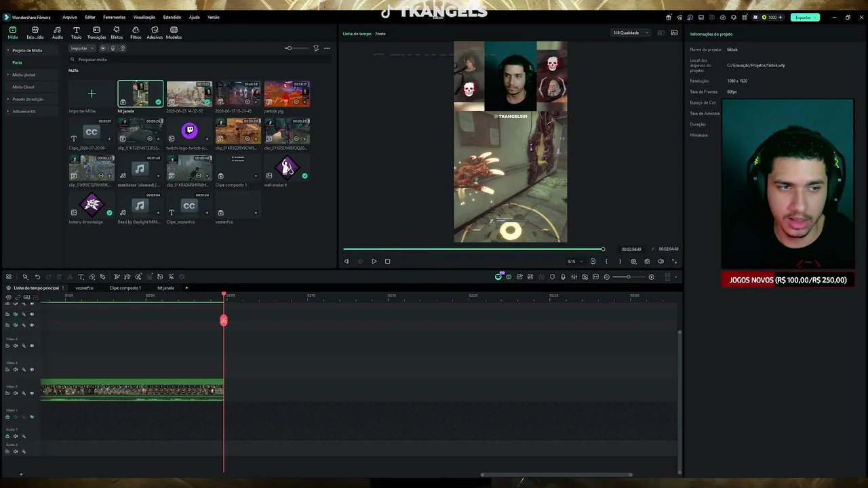868x488 pixels.
Task: Open the 1/4 Qualidade preview dropdown
Action: [631, 33]
